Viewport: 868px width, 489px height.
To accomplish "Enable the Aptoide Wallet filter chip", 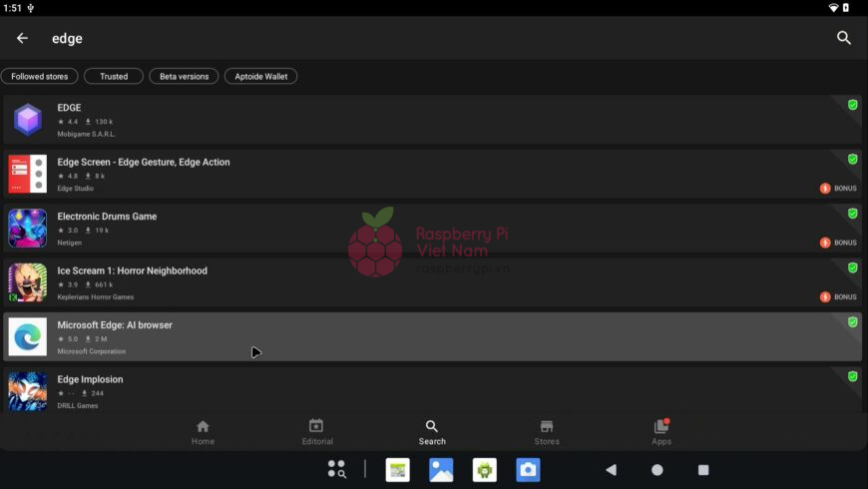I will pos(260,77).
